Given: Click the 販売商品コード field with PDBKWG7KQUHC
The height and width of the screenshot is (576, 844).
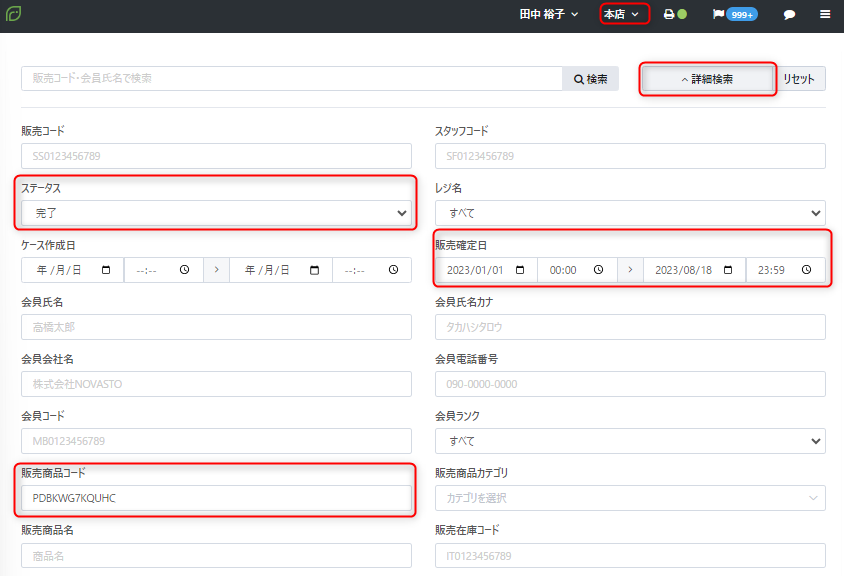Looking at the screenshot, I should click(216, 498).
